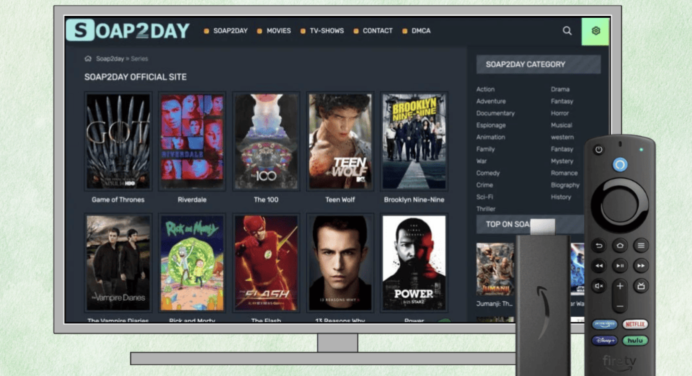Click the mute button on the remote

pos(598,286)
